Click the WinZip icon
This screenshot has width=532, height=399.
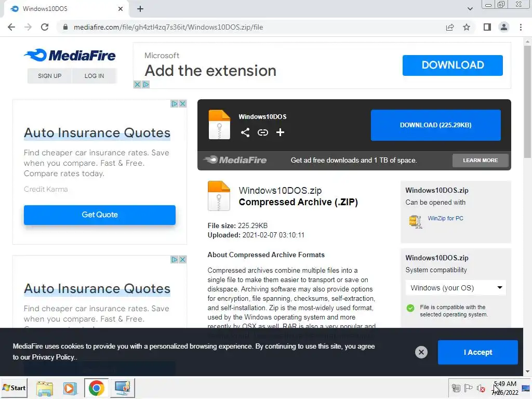click(x=416, y=221)
